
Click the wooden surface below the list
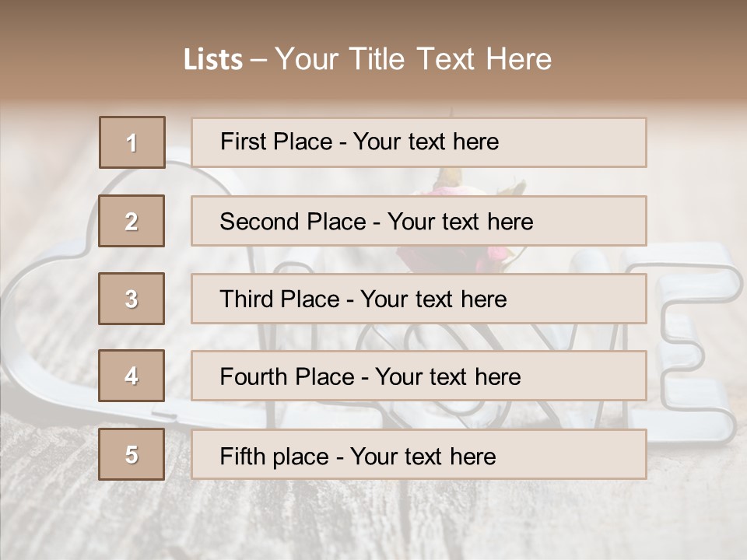point(373,521)
